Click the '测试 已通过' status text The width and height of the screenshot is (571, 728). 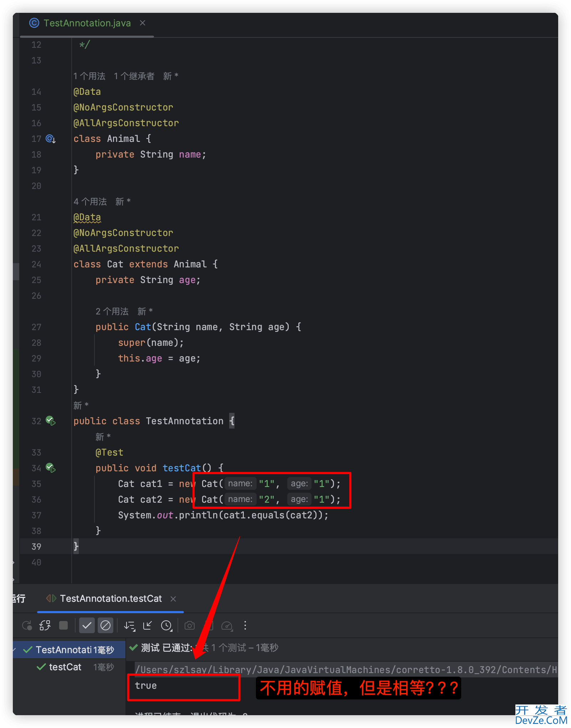click(x=166, y=648)
